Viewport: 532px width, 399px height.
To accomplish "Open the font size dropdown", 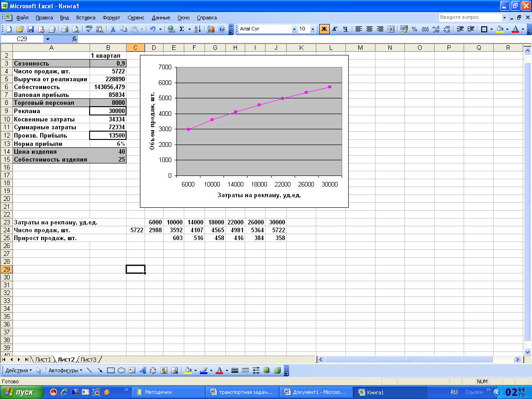I will 313,29.
